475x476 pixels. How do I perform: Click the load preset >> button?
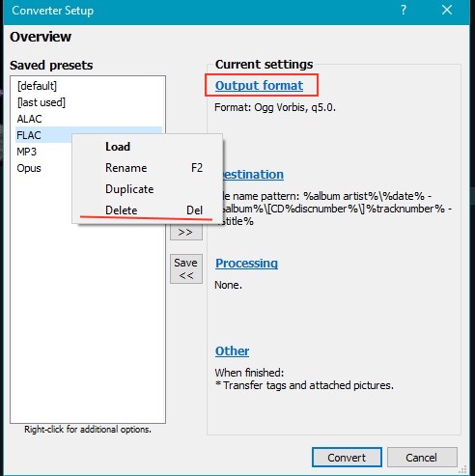pyautogui.click(x=186, y=232)
